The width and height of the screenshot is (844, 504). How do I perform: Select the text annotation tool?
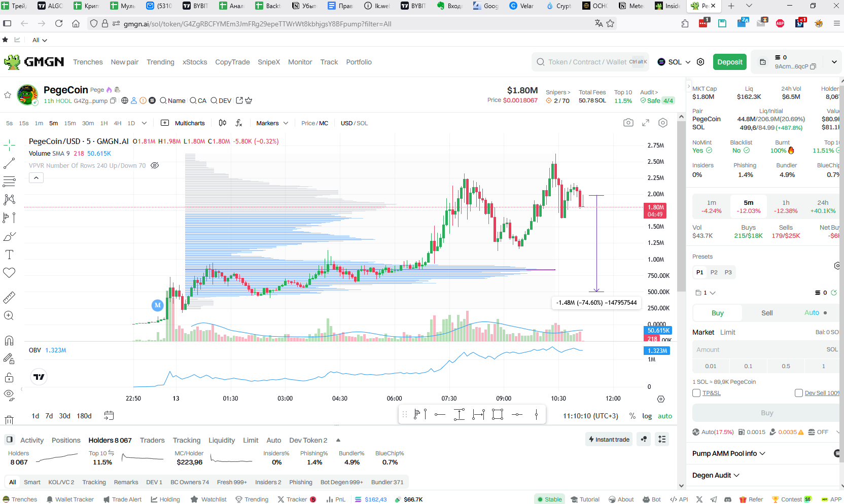point(9,255)
